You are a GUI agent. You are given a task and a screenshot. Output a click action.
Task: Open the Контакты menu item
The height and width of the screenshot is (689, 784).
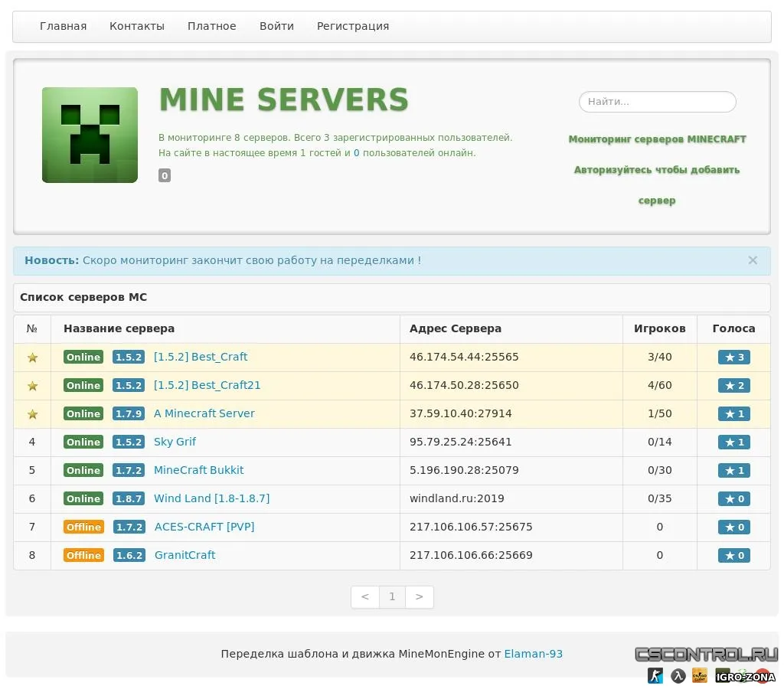137,26
